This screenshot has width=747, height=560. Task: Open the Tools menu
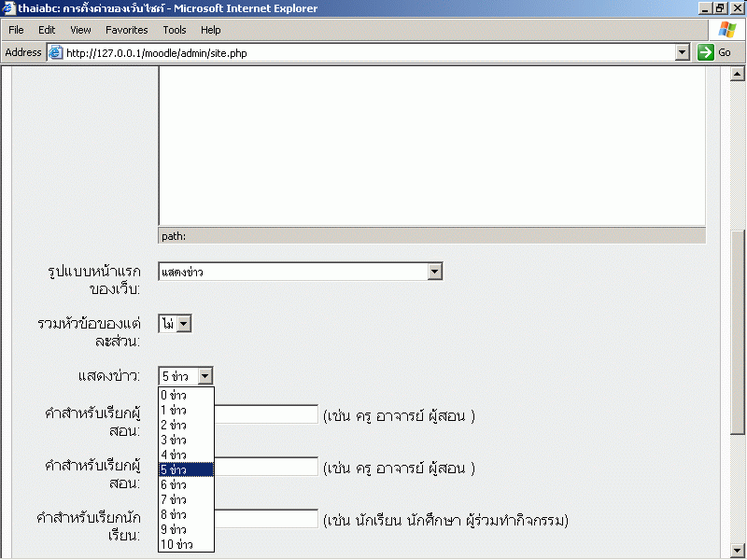pos(175,30)
